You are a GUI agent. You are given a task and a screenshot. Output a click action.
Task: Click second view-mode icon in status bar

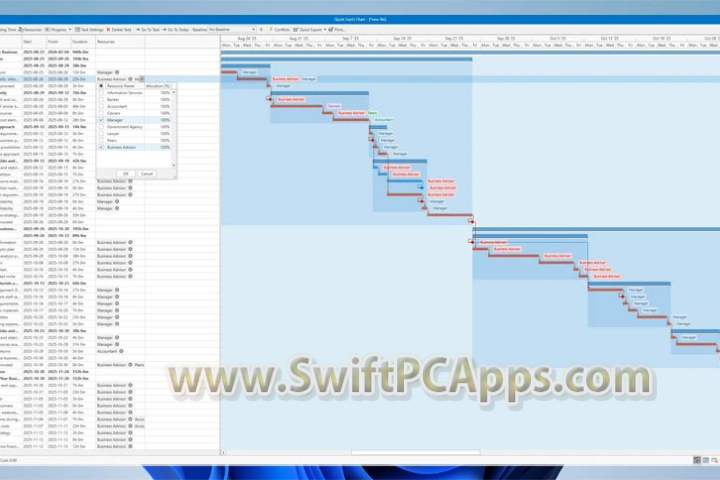click(x=705, y=460)
